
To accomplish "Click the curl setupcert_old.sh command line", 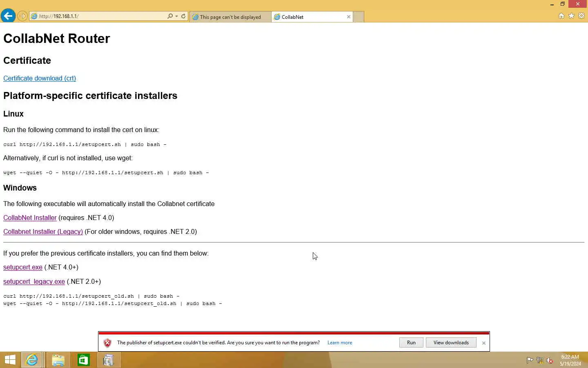I will pyautogui.click(x=91, y=296).
